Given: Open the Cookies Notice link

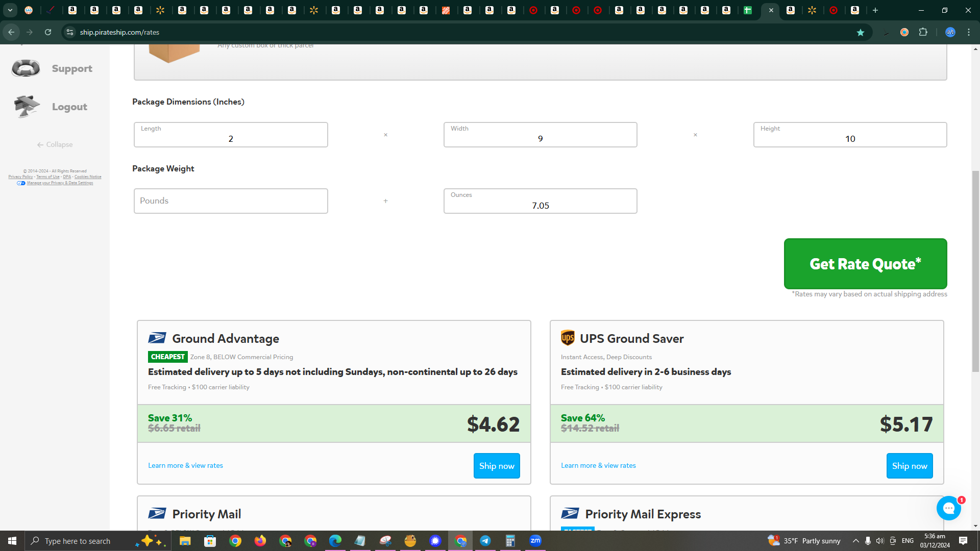Looking at the screenshot, I should pyautogui.click(x=88, y=177).
